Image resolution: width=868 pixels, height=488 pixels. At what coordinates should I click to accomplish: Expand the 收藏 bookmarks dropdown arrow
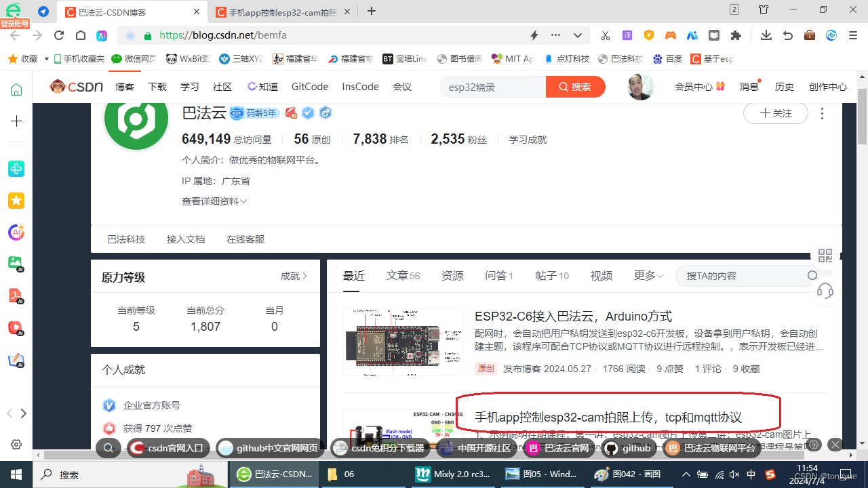pos(47,59)
